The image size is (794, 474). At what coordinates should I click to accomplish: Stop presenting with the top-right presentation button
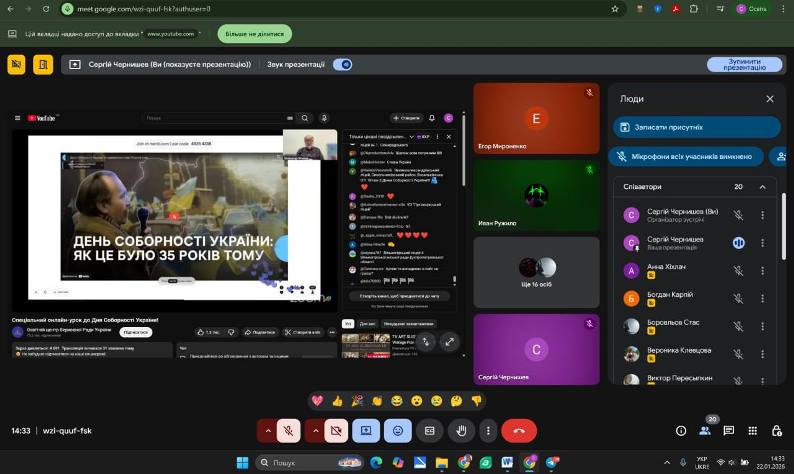(744, 64)
